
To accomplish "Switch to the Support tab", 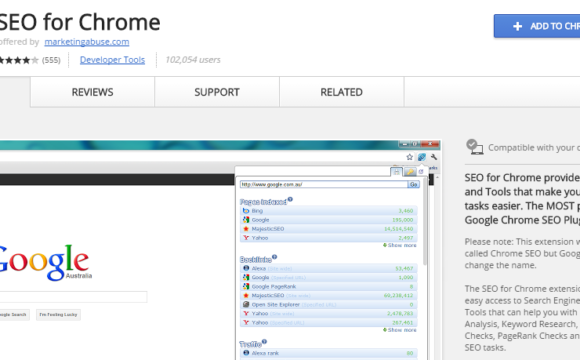I will [217, 92].
